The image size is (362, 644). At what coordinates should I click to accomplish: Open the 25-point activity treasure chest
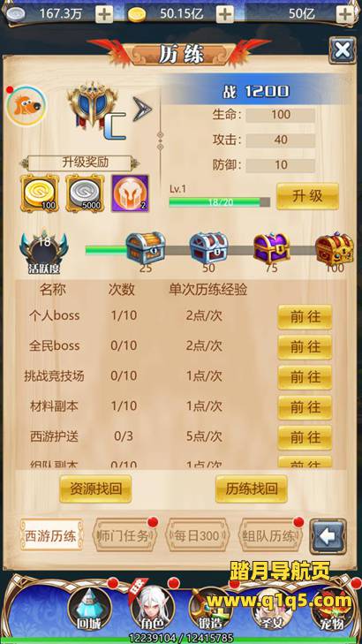coord(146,247)
